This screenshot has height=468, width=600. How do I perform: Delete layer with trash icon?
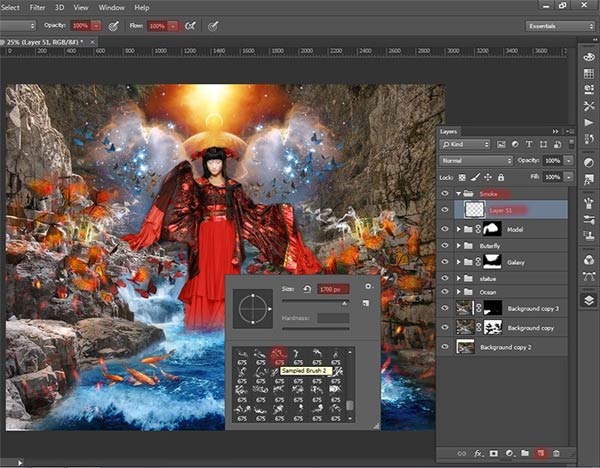coord(556,453)
